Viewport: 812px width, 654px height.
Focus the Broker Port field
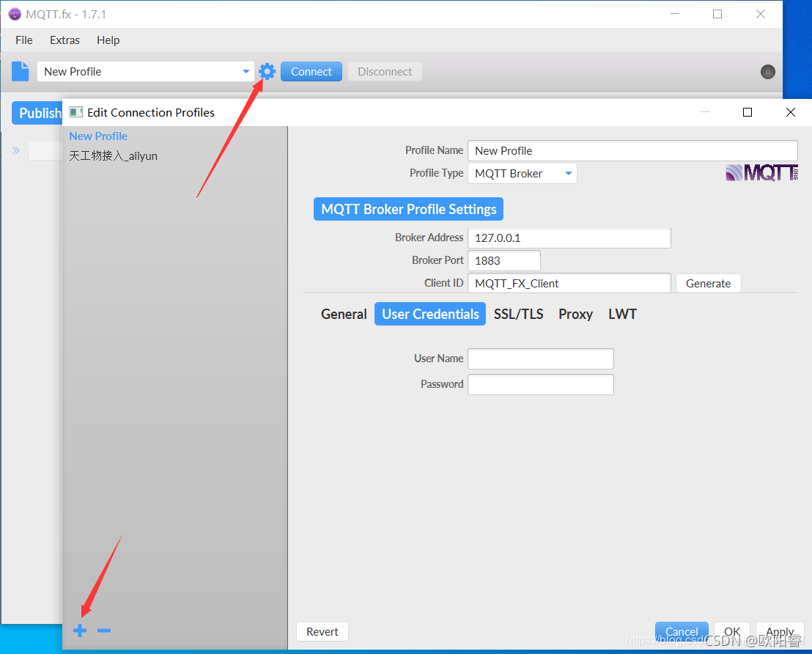tap(504, 261)
